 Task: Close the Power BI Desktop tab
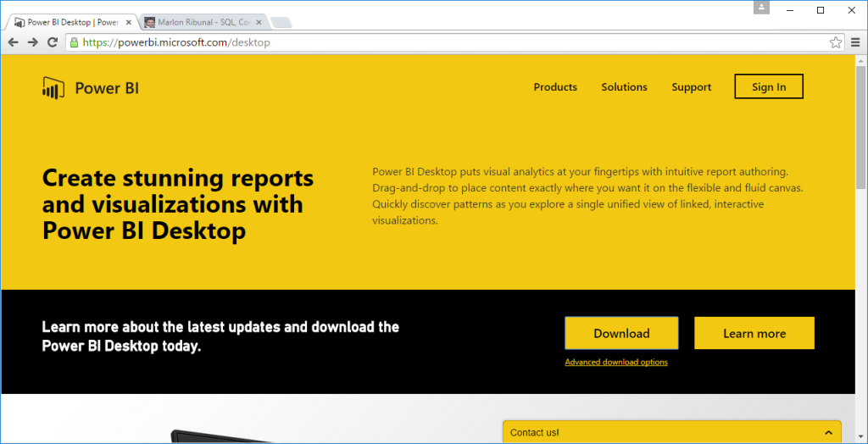[129, 23]
